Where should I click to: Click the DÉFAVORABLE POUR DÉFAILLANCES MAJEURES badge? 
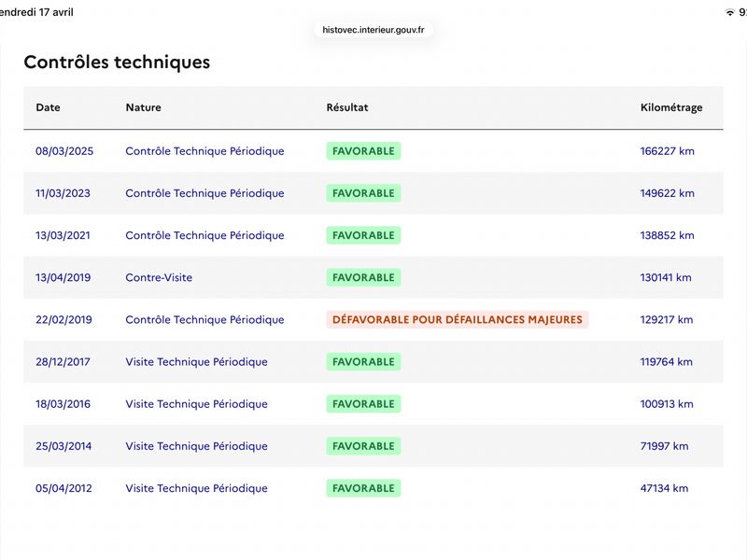458,320
